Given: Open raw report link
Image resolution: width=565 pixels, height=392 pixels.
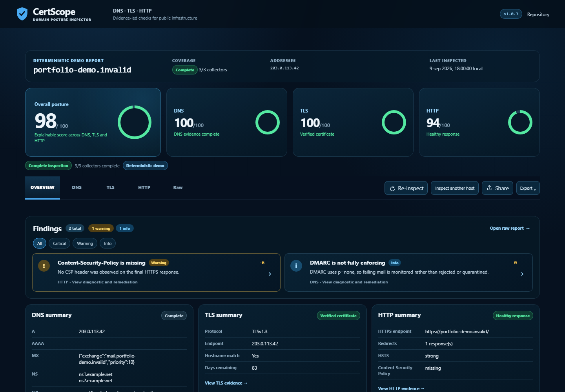Looking at the screenshot, I should click(x=510, y=228).
